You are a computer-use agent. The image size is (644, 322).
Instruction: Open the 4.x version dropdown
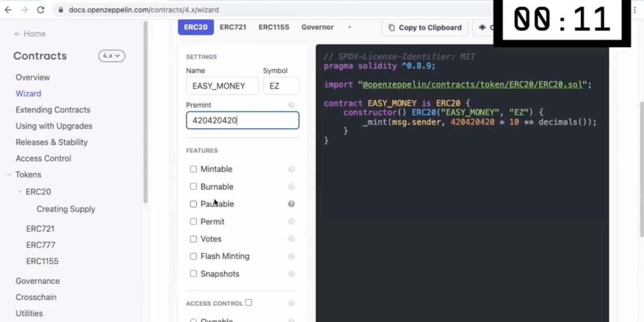click(112, 56)
